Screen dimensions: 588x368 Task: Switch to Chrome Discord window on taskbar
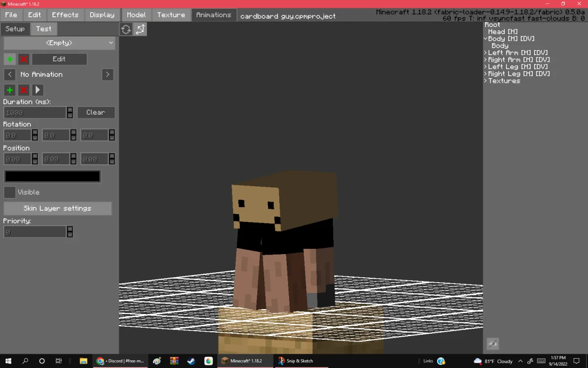(120, 361)
